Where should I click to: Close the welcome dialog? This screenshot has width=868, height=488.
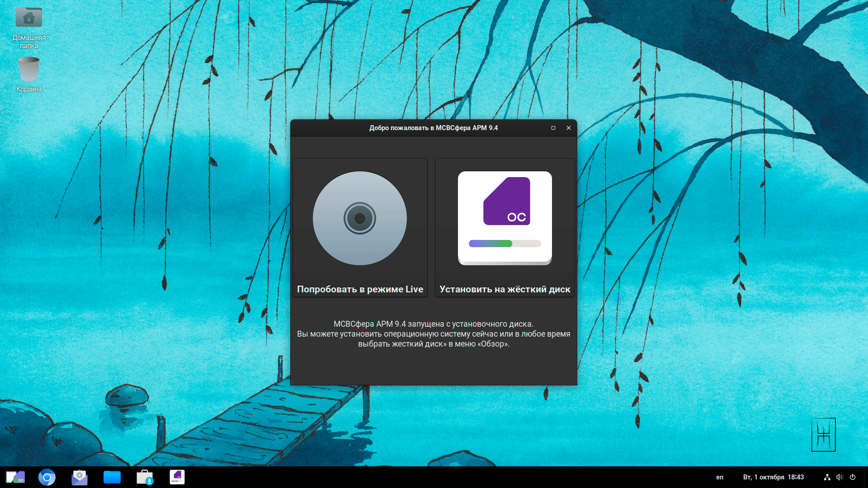(569, 128)
